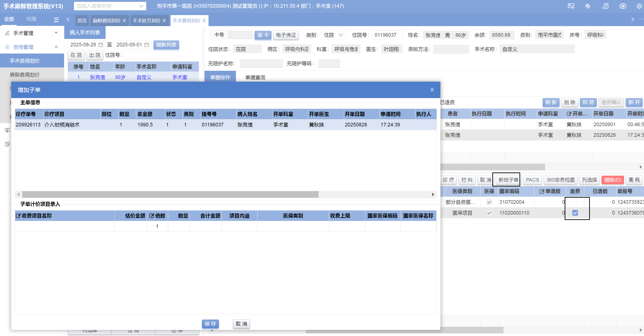Click the oval SI icon in header

pos(622,6)
